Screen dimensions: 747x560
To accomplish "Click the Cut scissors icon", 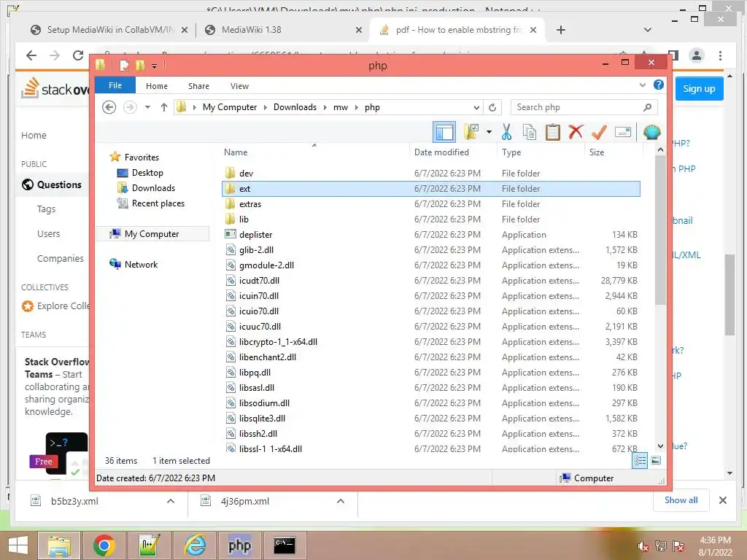I will pos(506,132).
